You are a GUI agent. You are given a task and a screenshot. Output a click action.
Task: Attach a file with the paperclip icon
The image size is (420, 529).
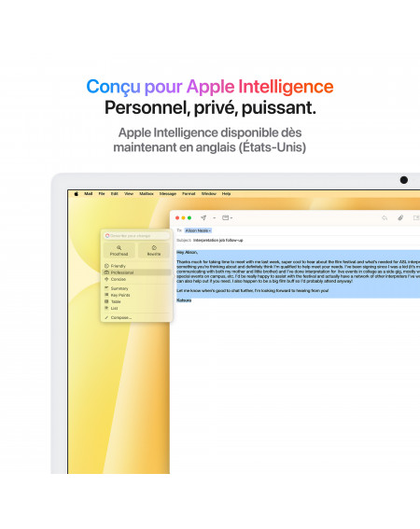(x=400, y=218)
